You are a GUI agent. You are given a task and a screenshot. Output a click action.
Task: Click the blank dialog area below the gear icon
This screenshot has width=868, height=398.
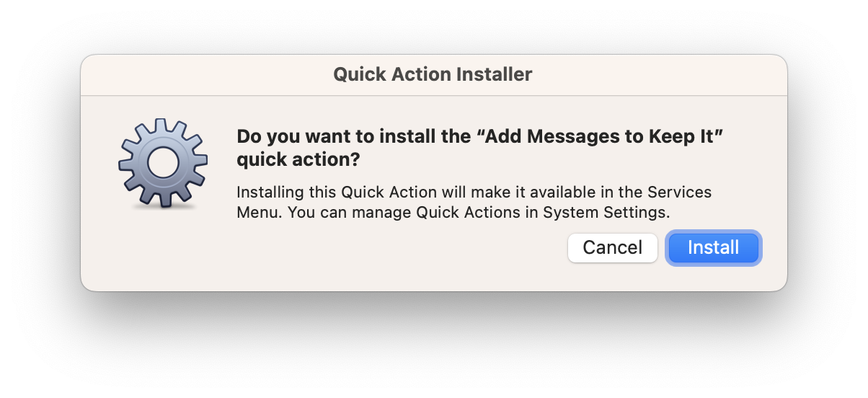click(163, 249)
